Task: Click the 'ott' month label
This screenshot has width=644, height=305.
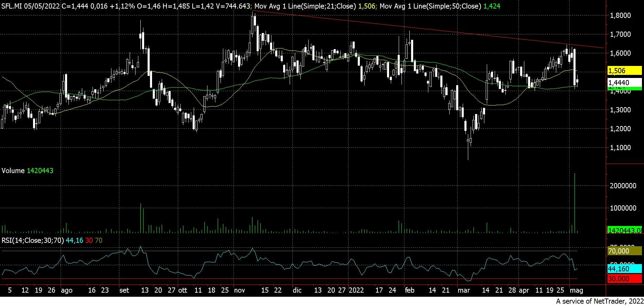Action: tap(183, 290)
